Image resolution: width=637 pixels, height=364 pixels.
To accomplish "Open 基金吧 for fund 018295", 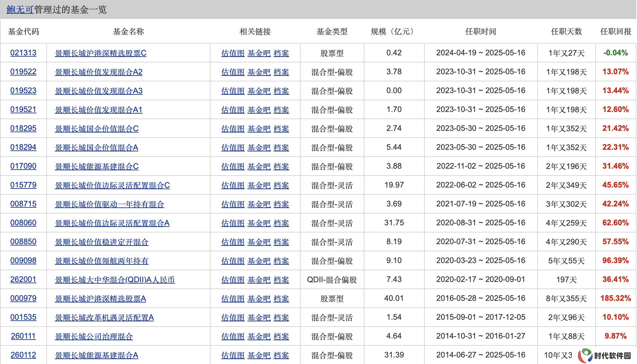I will tap(259, 129).
